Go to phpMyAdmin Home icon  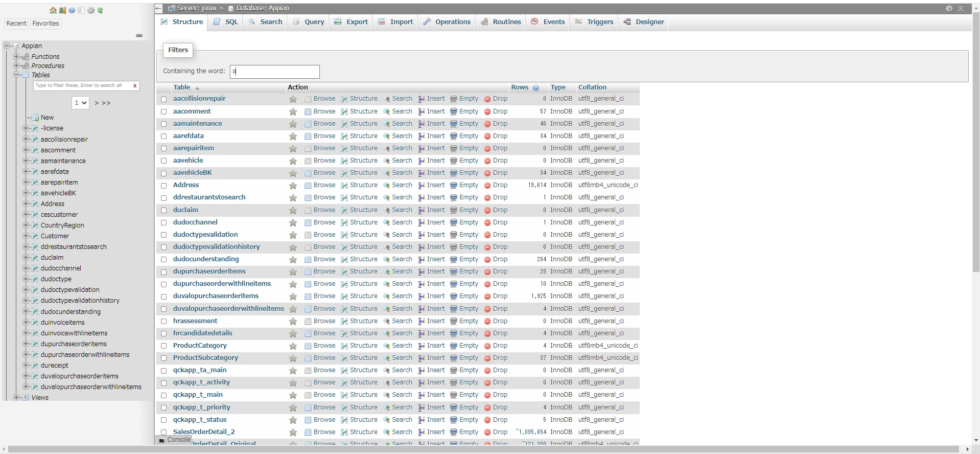click(53, 10)
